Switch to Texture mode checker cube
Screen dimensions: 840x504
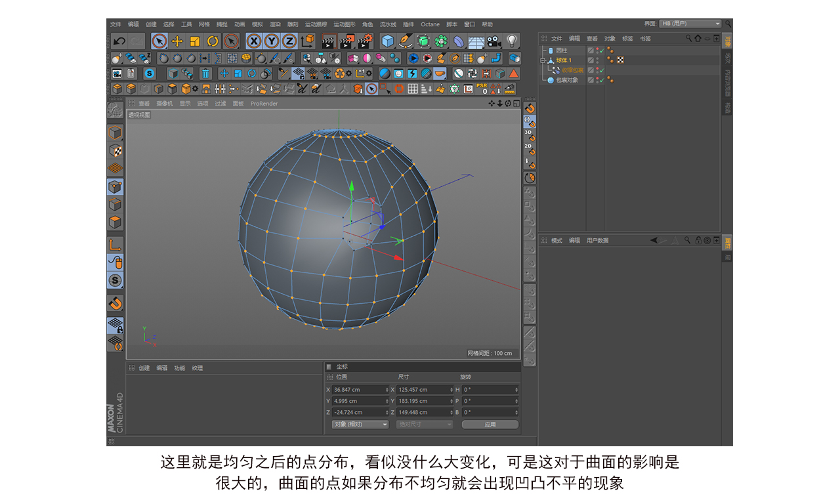[115, 150]
